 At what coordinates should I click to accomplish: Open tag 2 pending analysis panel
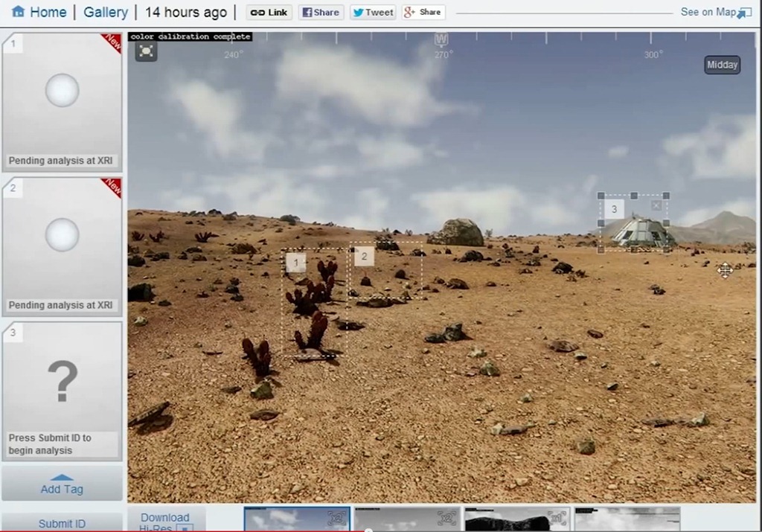62,246
